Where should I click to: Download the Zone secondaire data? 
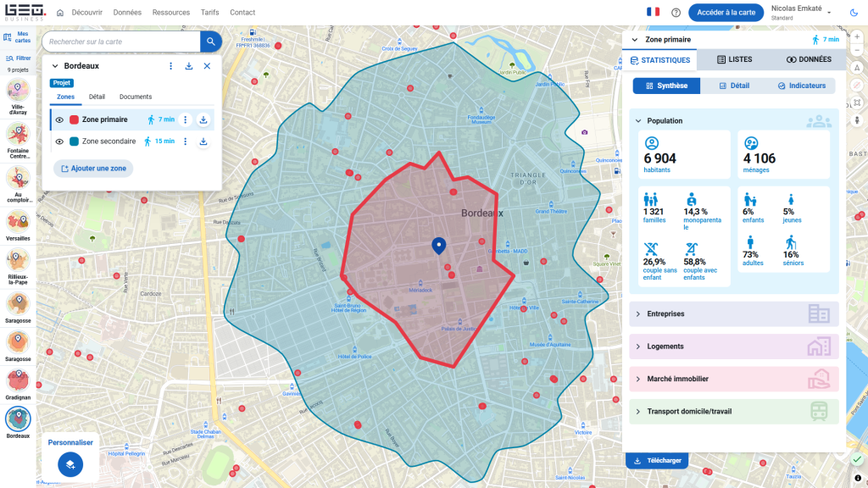click(203, 141)
